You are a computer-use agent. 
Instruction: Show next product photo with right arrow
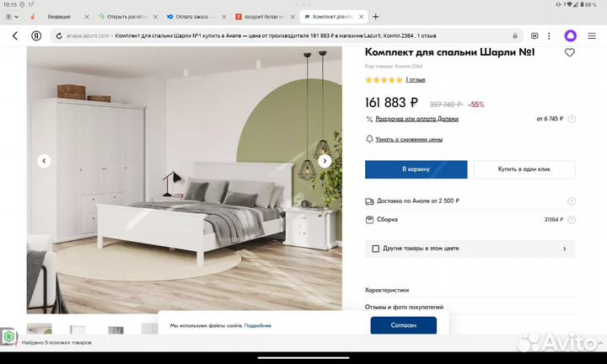tap(325, 161)
